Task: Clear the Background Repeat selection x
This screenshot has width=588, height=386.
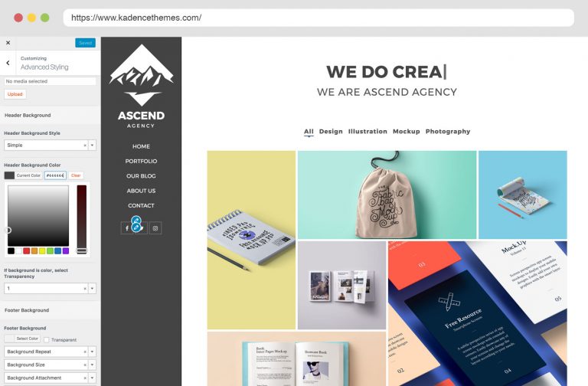Action: pyautogui.click(x=85, y=352)
